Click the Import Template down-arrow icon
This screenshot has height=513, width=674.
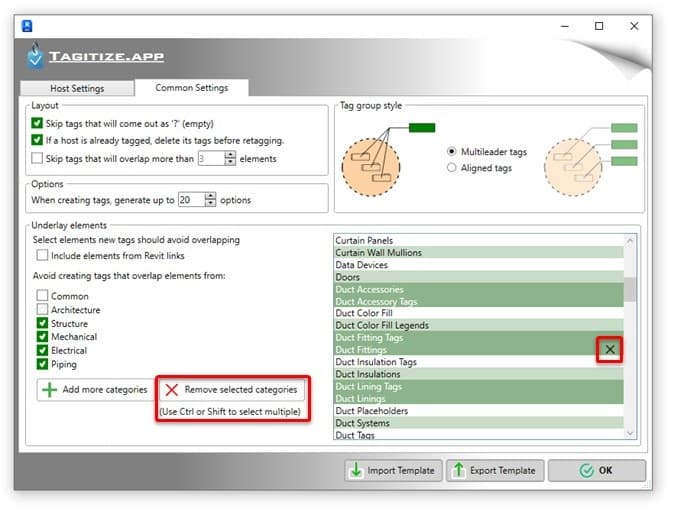click(356, 470)
